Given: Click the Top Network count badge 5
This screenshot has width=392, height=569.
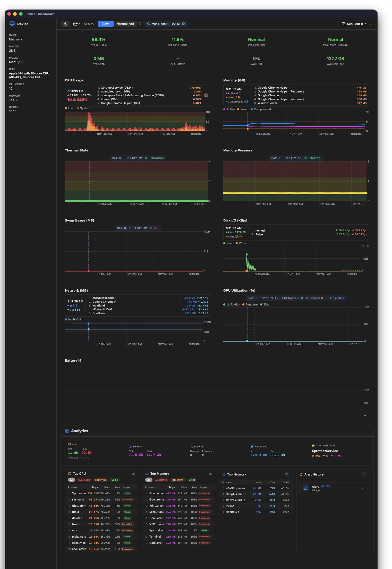Looking at the screenshot, I should coord(287,474).
